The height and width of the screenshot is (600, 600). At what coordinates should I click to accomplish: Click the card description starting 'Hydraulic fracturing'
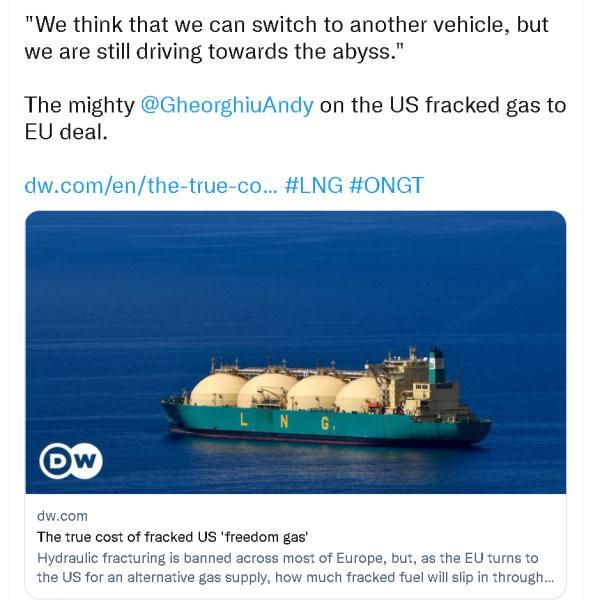(295, 567)
